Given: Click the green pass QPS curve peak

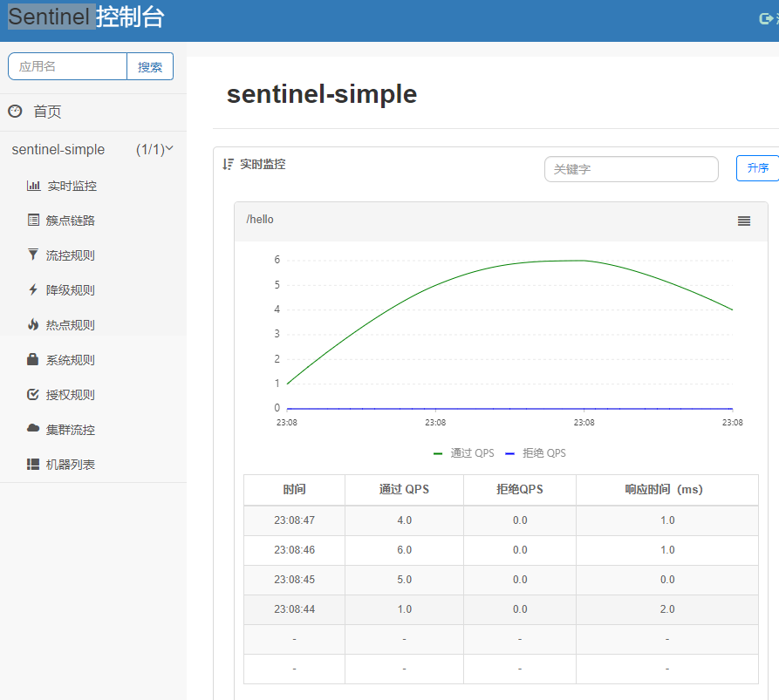Looking at the screenshot, I should [584, 260].
